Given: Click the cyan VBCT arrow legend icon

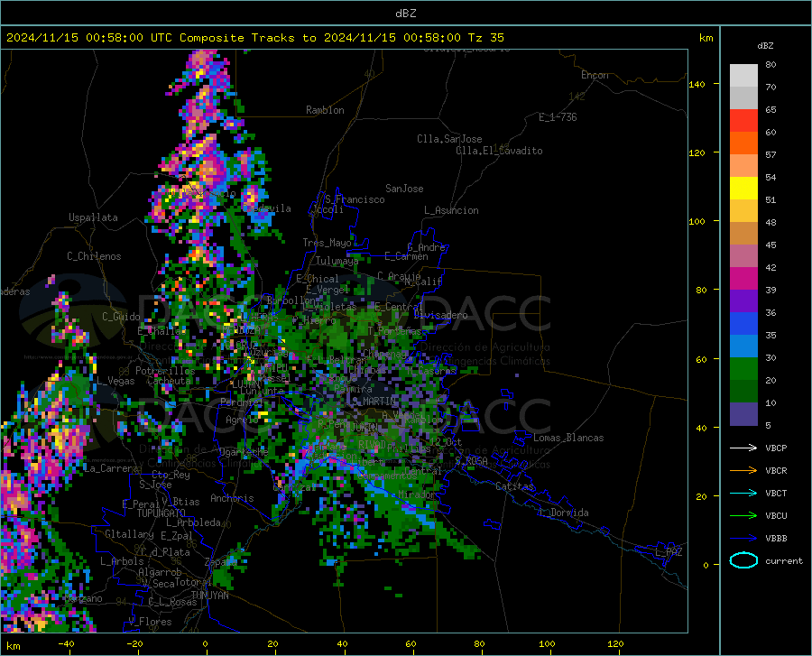Looking at the screenshot, I should pos(743,493).
